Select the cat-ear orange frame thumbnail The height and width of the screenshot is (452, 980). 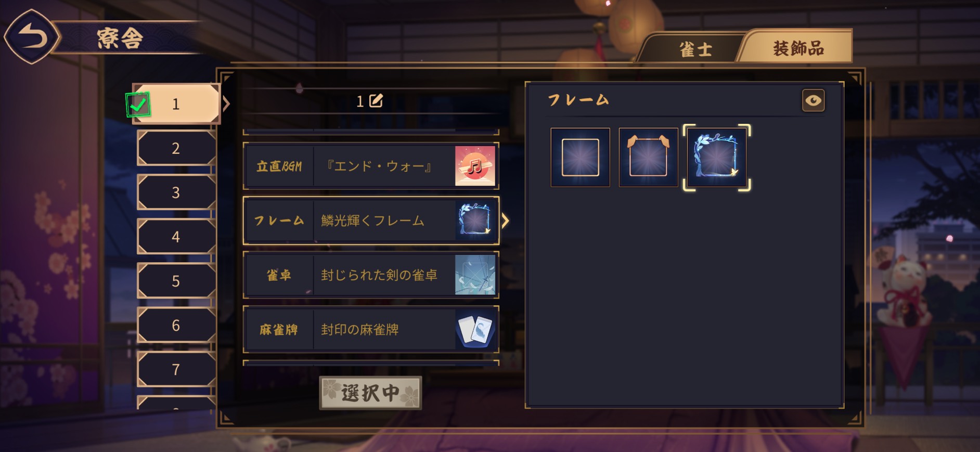pyautogui.click(x=648, y=157)
